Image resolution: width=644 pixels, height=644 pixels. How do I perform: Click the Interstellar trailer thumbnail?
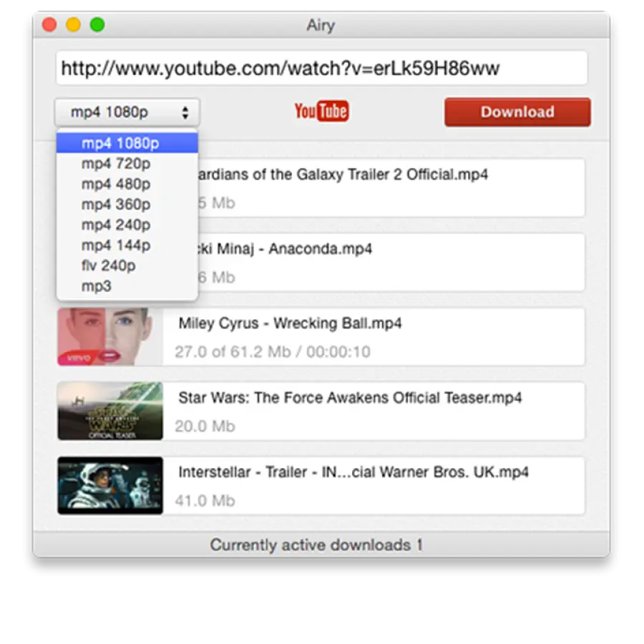coord(109,484)
